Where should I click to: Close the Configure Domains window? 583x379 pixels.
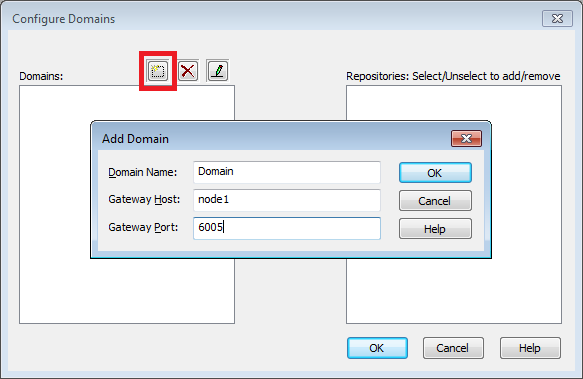(557, 19)
